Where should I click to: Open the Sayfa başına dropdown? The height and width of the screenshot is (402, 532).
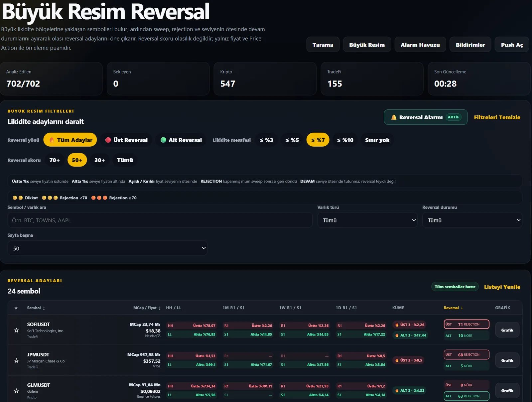[107, 248]
